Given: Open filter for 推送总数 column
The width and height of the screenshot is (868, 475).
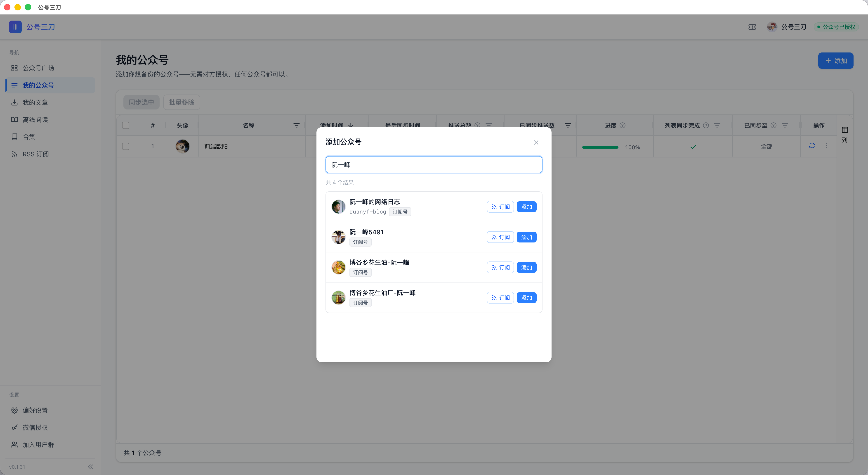Looking at the screenshot, I should [x=488, y=125].
